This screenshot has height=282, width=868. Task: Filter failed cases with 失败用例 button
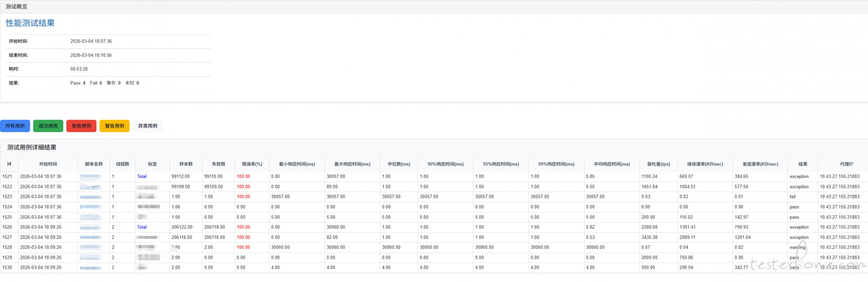[81, 126]
